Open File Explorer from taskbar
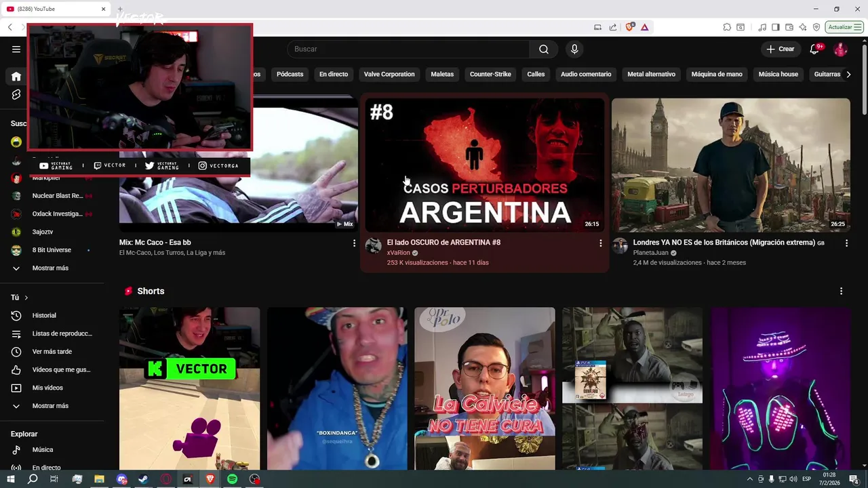This screenshot has height=488, width=868. click(99, 479)
